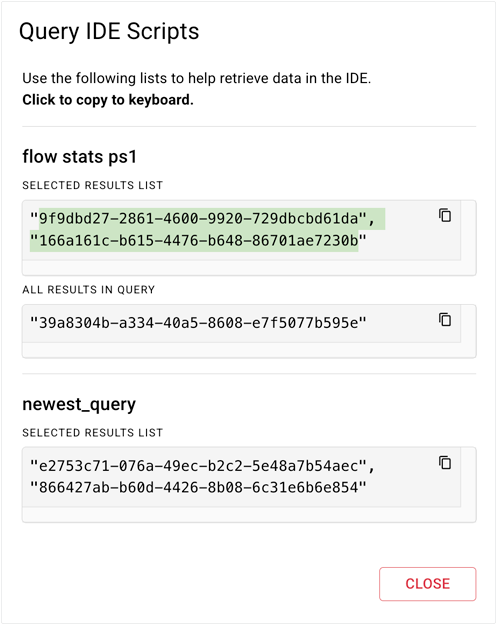This screenshot has height=628, width=500.
Task: Click Selected Results List label under flow stats ps1
Action: [93, 186]
